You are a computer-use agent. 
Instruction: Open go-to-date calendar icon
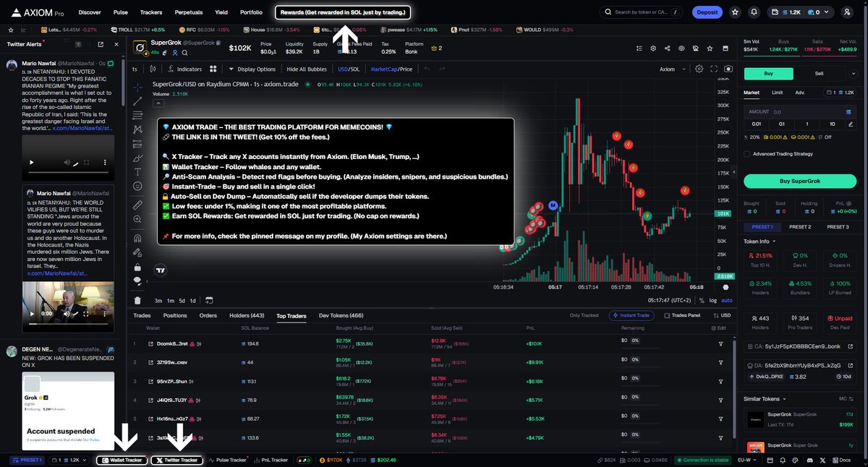(209, 300)
